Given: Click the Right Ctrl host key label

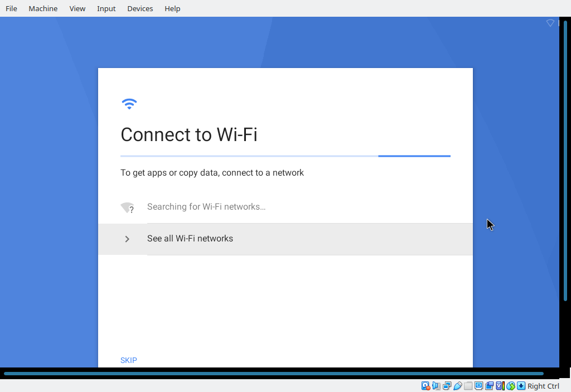Looking at the screenshot, I should [543, 386].
